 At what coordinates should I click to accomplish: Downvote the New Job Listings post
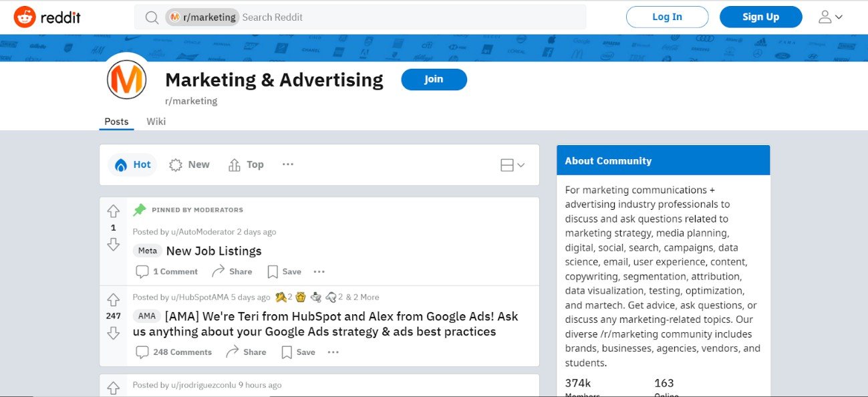click(x=113, y=245)
